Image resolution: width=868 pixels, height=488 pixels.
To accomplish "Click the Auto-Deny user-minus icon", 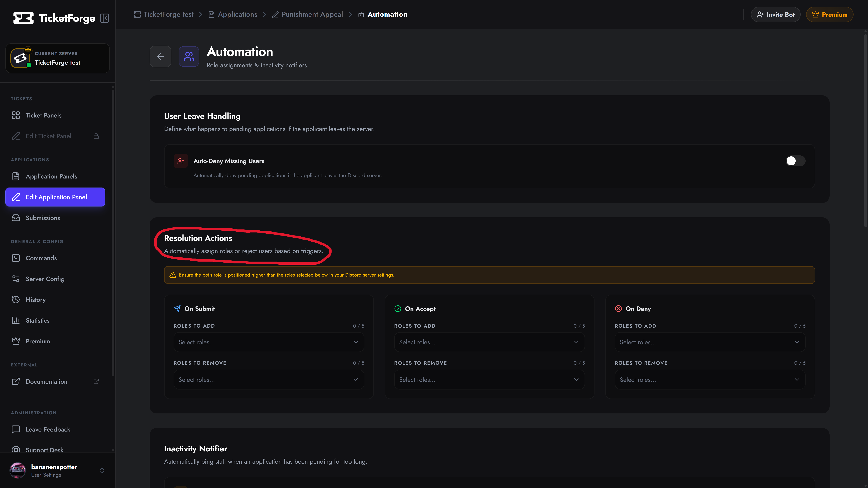I will (181, 161).
